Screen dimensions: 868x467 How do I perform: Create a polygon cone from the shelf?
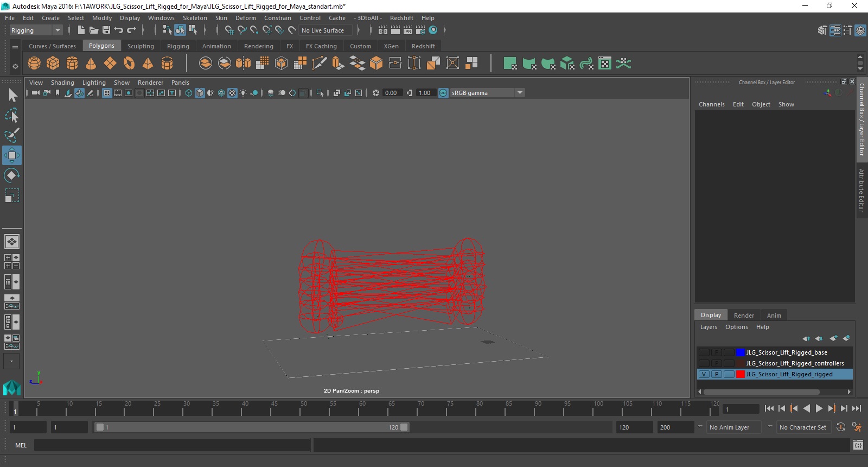[x=91, y=64]
